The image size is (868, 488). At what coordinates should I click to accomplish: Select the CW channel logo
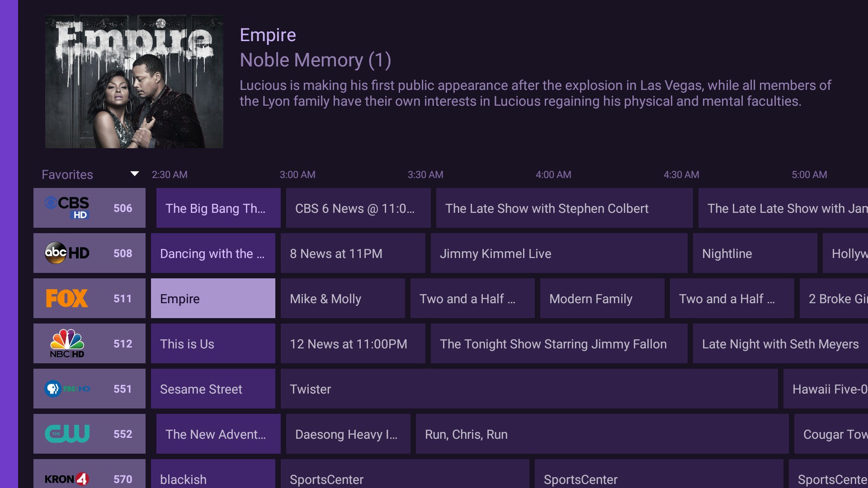[x=67, y=434]
